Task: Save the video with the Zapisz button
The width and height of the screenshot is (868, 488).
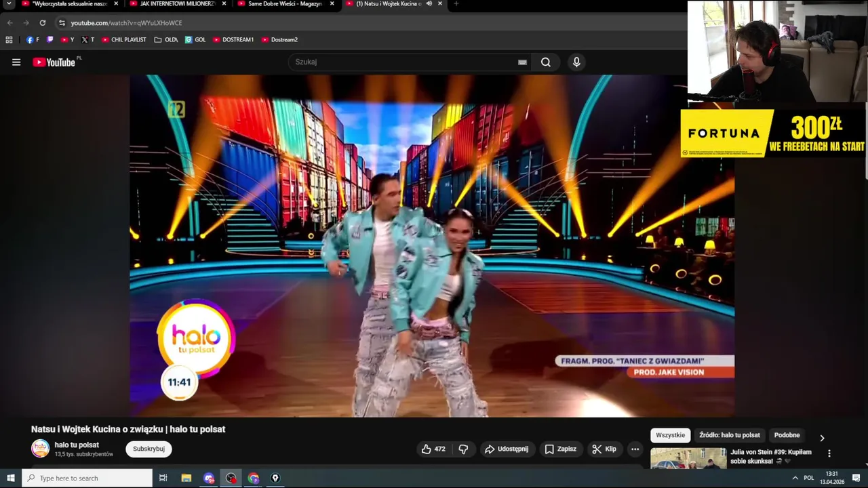Action: tap(560, 449)
